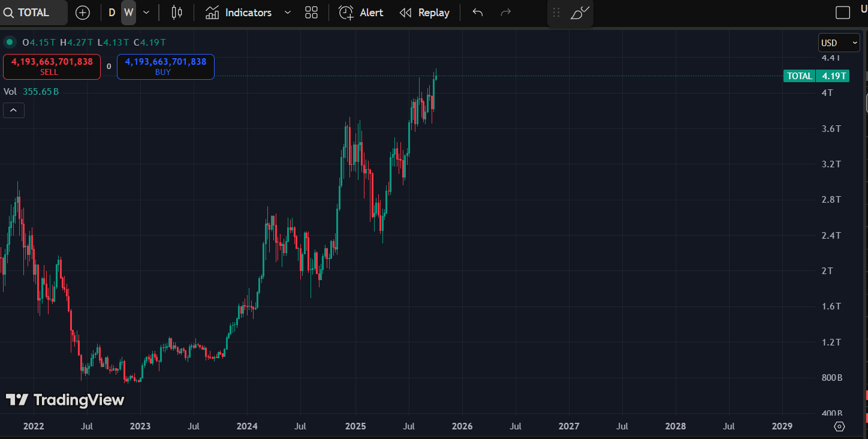Open the Indicators panel
This screenshot has height=439, width=868.
pyautogui.click(x=239, y=13)
